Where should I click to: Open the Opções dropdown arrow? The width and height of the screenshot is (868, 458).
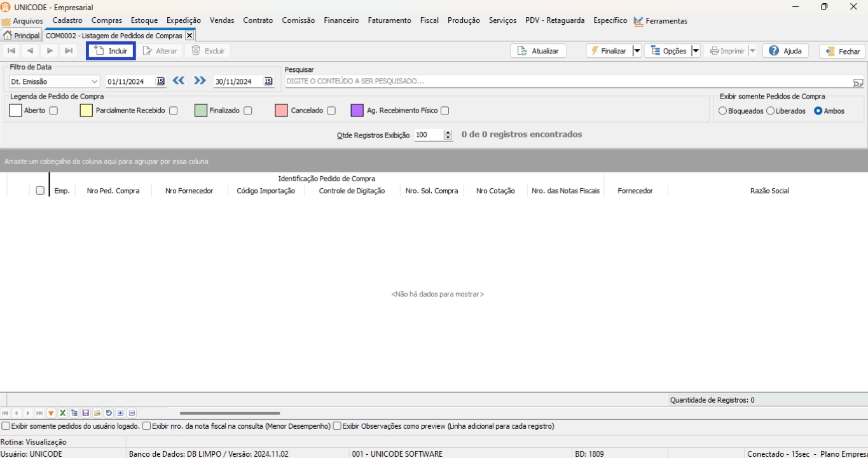click(x=695, y=51)
